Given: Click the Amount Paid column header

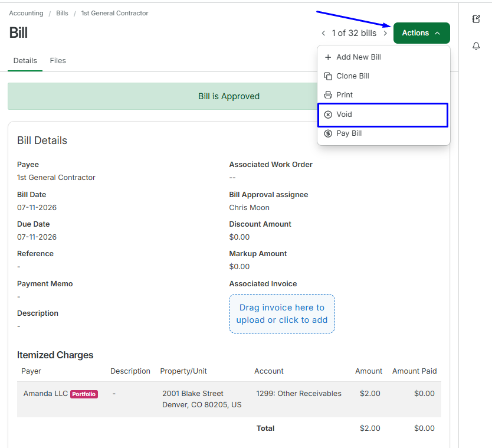Looking at the screenshot, I should pos(415,371).
